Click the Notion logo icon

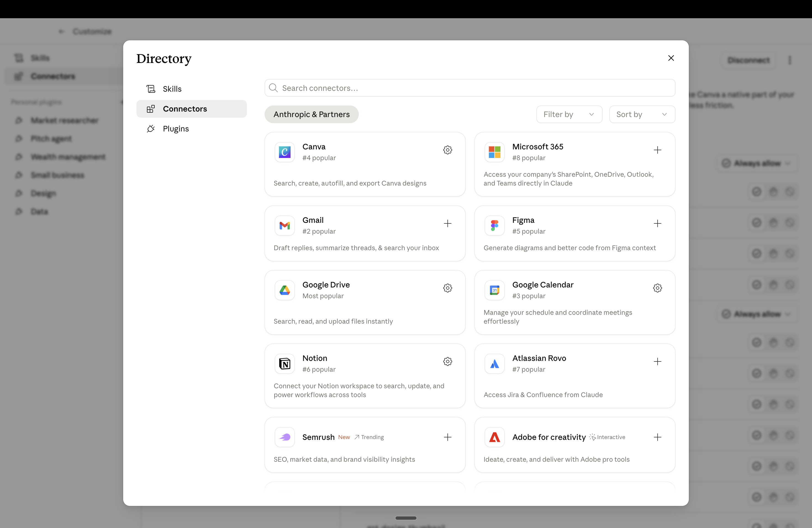(284, 364)
